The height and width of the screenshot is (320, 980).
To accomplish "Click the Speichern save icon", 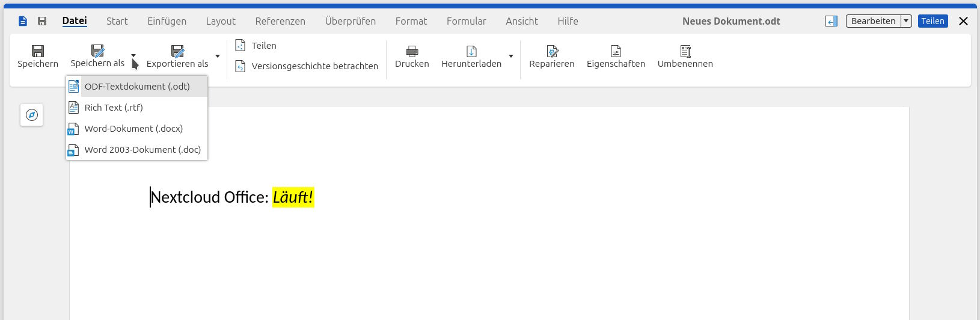I will (38, 52).
